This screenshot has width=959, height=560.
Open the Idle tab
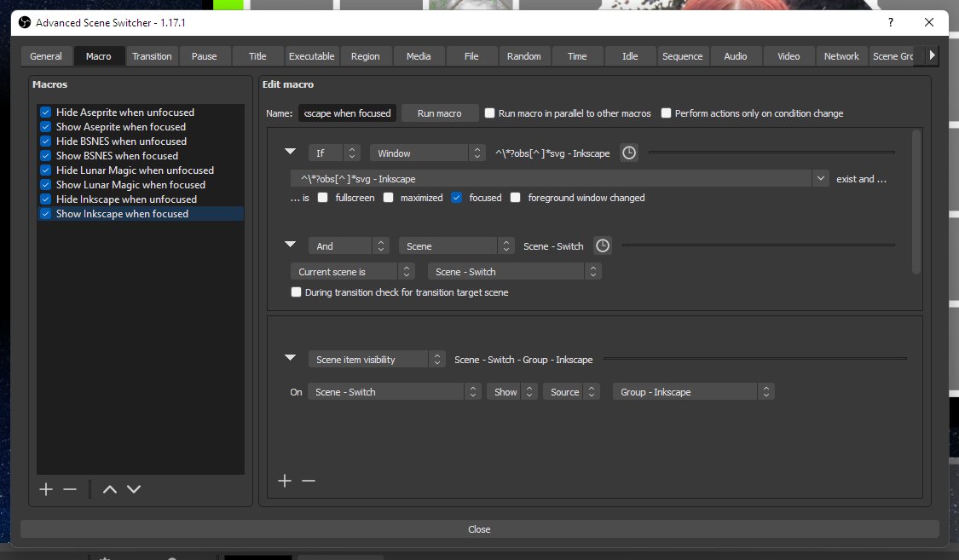630,56
